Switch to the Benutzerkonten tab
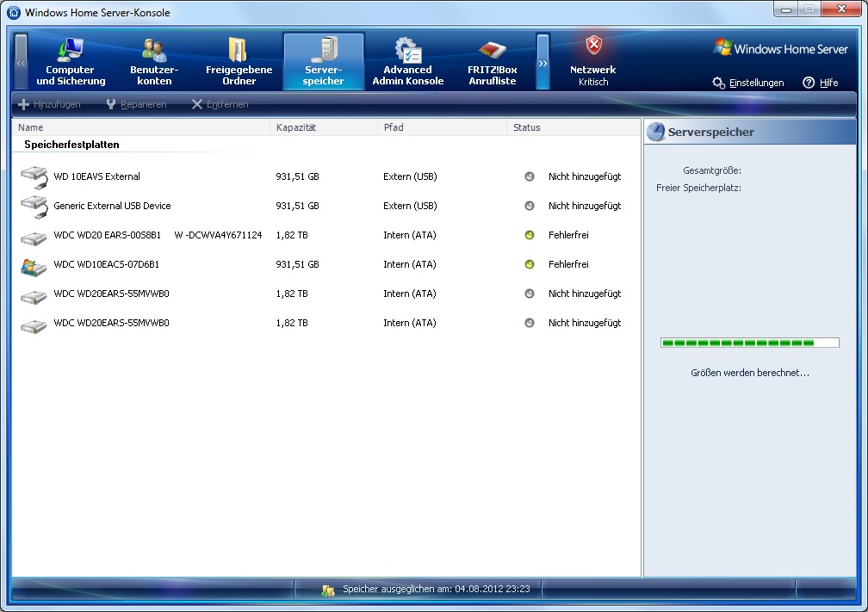This screenshot has height=612, width=868. (x=153, y=62)
